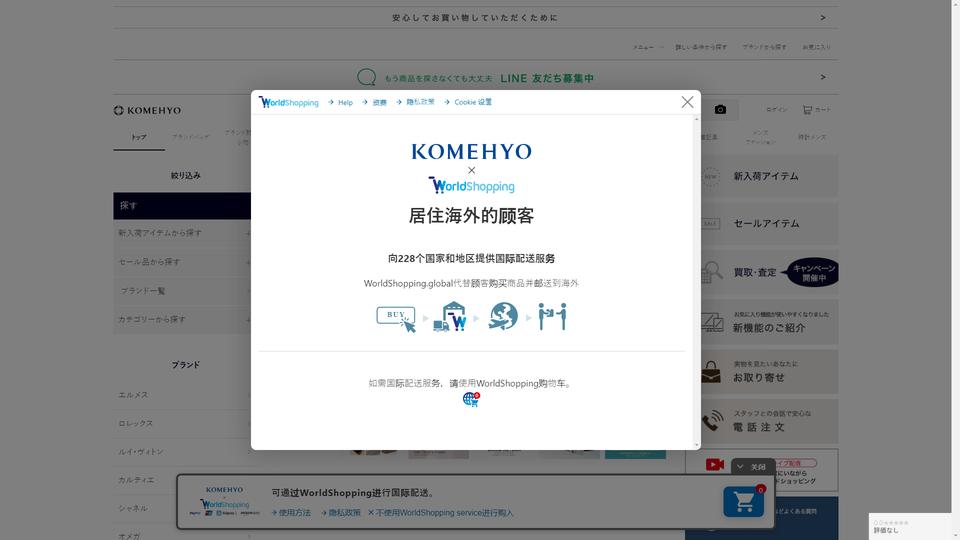960x540 pixels.
Task: Open お取り寄せ card with bag icon
Action: coord(770,372)
